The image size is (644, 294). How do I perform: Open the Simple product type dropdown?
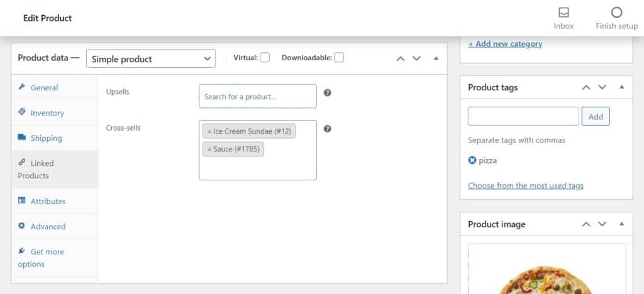click(x=151, y=58)
